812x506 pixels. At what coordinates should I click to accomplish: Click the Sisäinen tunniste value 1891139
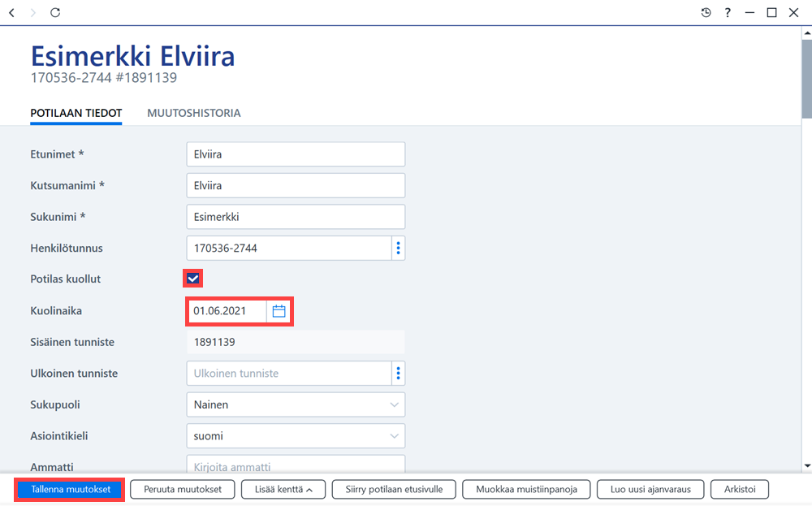point(296,342)
